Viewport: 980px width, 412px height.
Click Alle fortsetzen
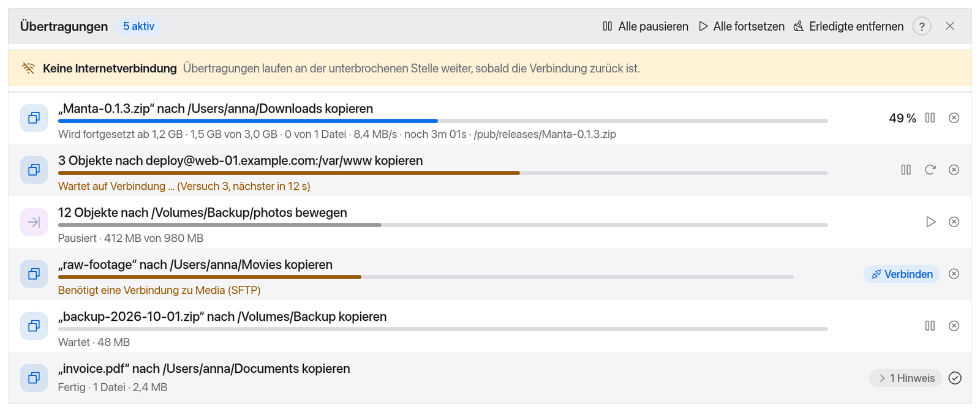point(741,26)
